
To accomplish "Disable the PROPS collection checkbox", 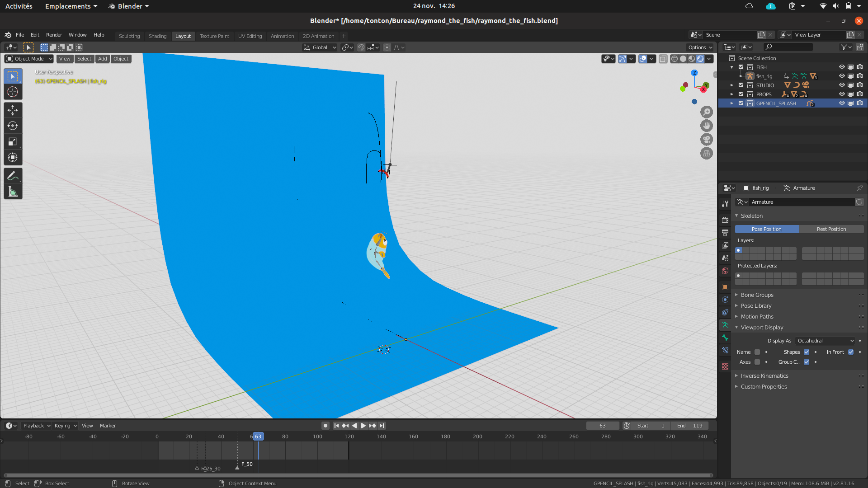I will (x=741, y=94).
